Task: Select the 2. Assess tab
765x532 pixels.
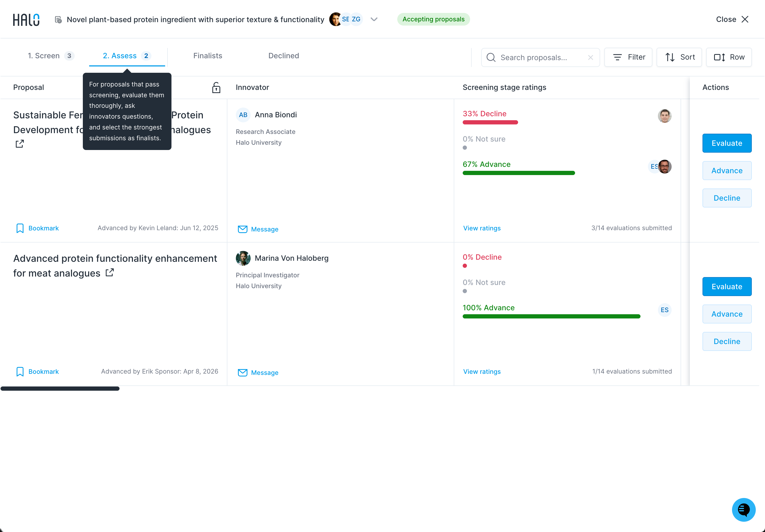Action: 127,56
